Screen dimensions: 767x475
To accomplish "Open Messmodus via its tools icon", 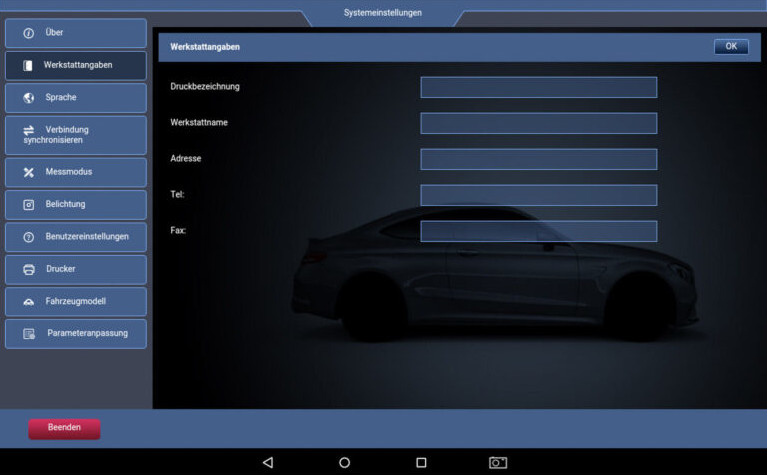I will pos(28,172).
